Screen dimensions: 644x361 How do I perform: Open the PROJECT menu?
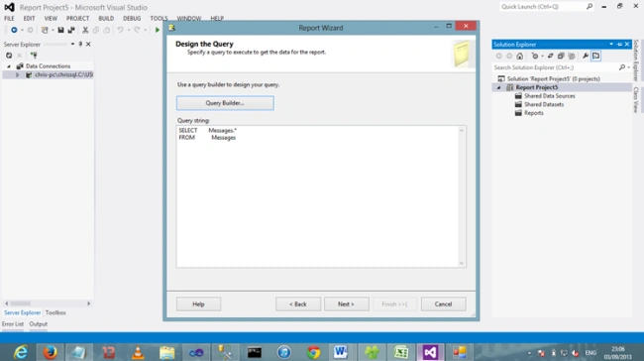(77, 19)
